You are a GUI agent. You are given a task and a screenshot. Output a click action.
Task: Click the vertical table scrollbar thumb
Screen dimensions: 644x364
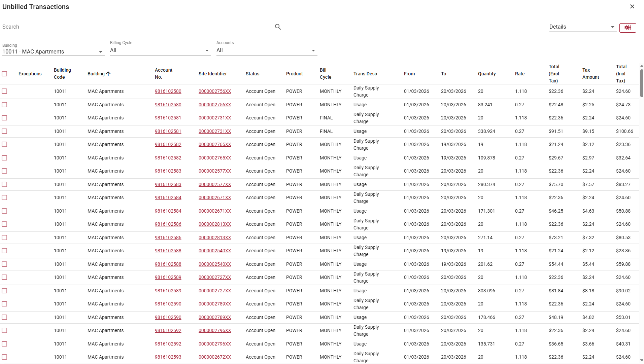coord(642,83)
